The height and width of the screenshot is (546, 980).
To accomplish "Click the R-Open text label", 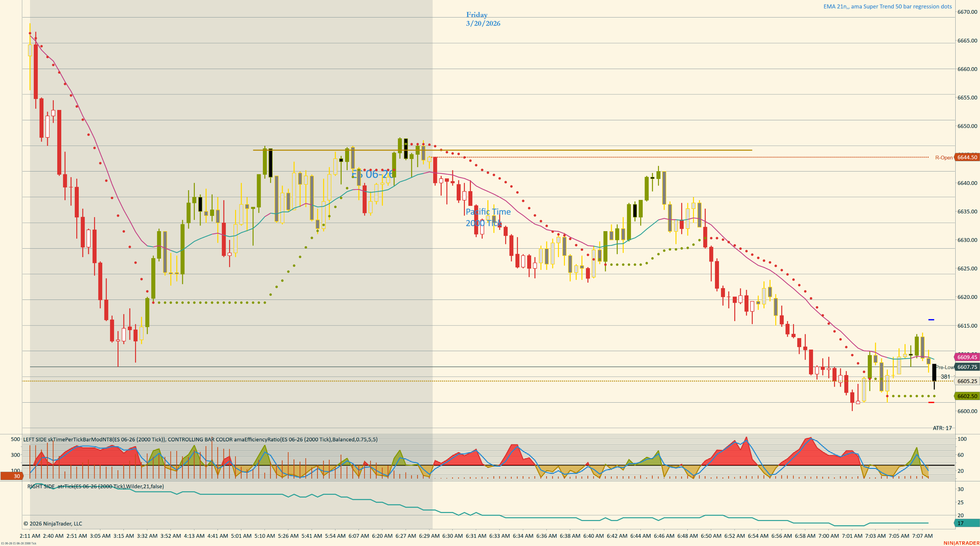I will click(x=944, y=157).
